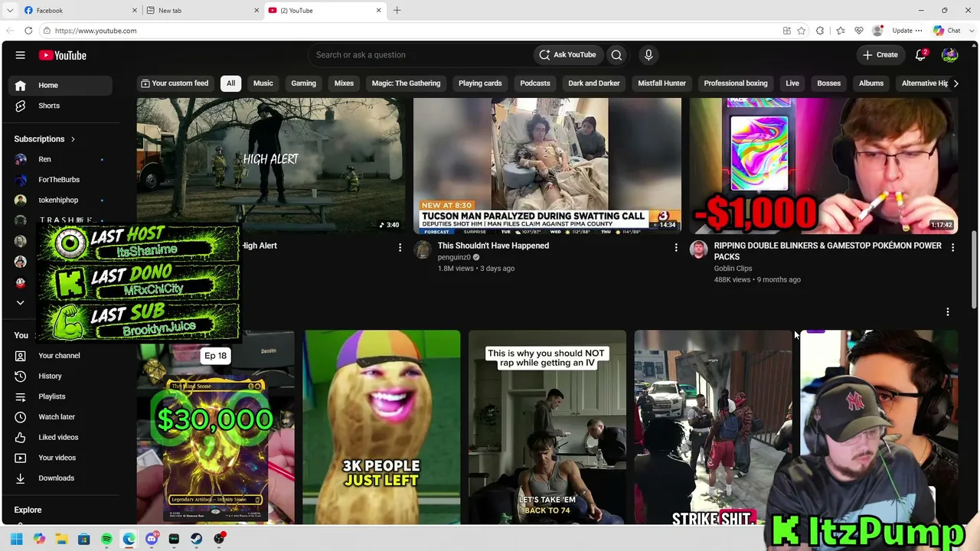The width and height of the screenshot is (980, 551).
Task: Click the YouTube logo
Action: click(63, 55)
